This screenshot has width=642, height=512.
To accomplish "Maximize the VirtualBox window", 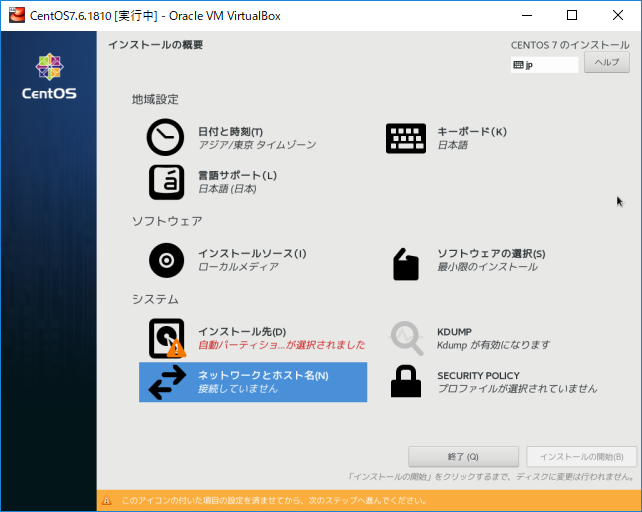I will pyautogui.click(x=572, y=16).
